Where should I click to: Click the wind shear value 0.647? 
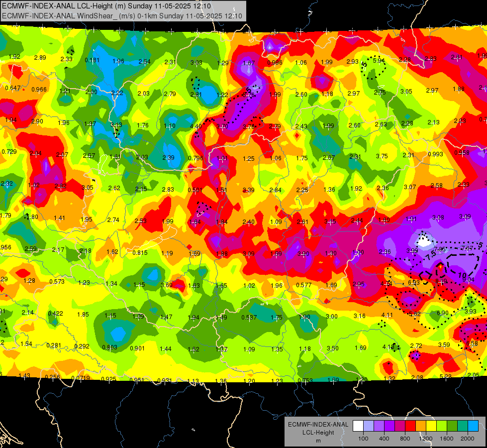[13, 88]
